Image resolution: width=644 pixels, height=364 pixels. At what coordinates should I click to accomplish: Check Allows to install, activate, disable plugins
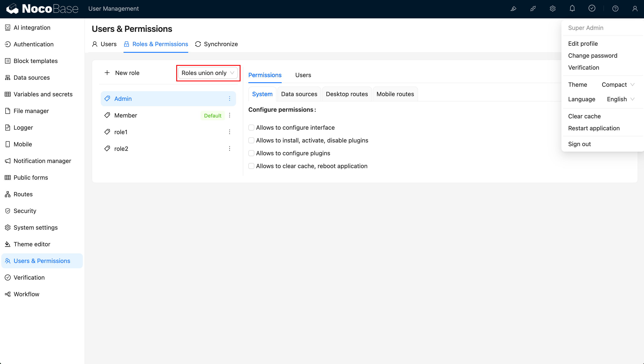pos(251,140)
